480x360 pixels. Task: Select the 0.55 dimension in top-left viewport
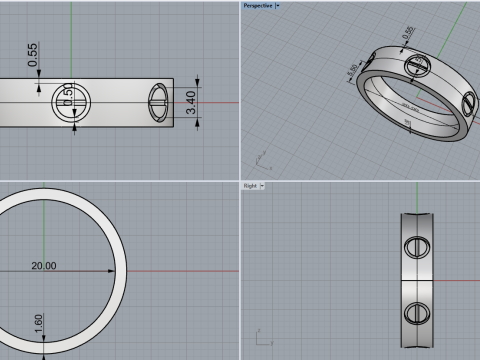pos(33,55)
